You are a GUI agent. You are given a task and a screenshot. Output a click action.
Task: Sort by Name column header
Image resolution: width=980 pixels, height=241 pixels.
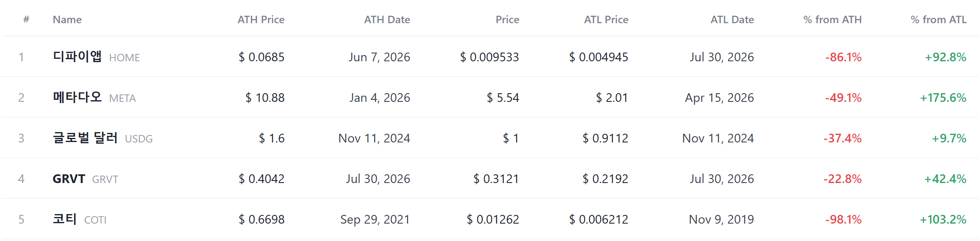67,19
